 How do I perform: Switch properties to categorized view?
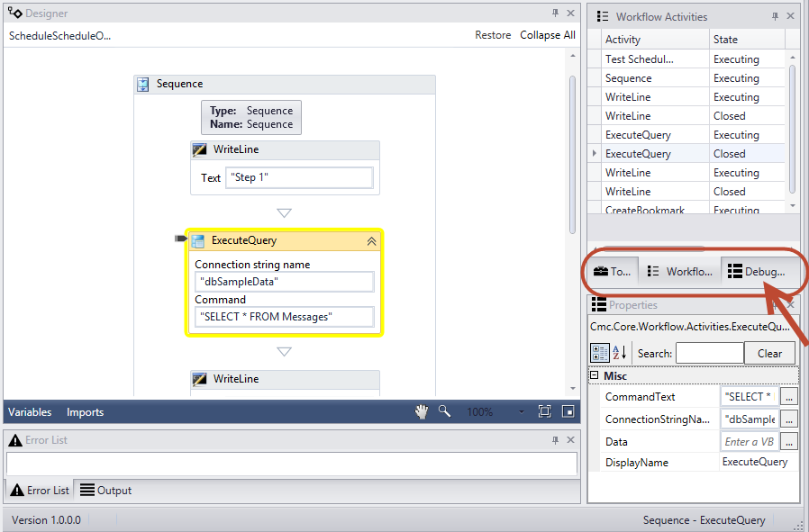pos(600,353)
